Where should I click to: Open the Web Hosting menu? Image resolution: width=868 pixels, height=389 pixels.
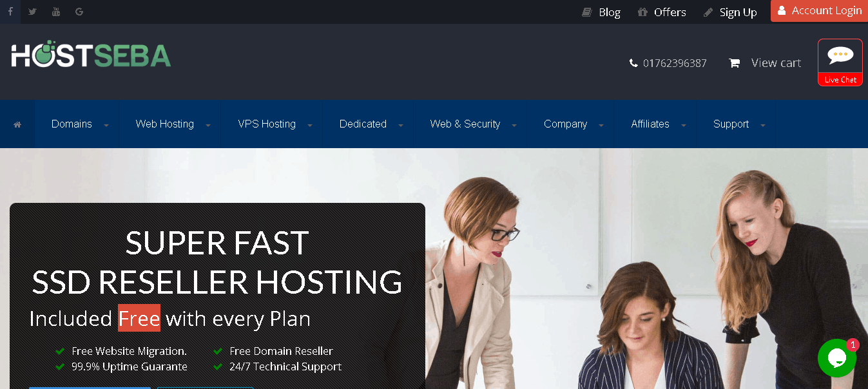(164, 124)
